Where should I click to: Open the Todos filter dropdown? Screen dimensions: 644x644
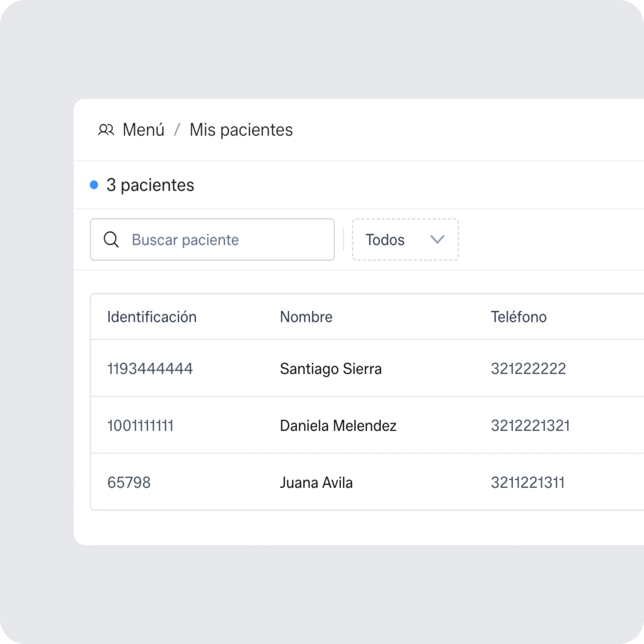405,239
